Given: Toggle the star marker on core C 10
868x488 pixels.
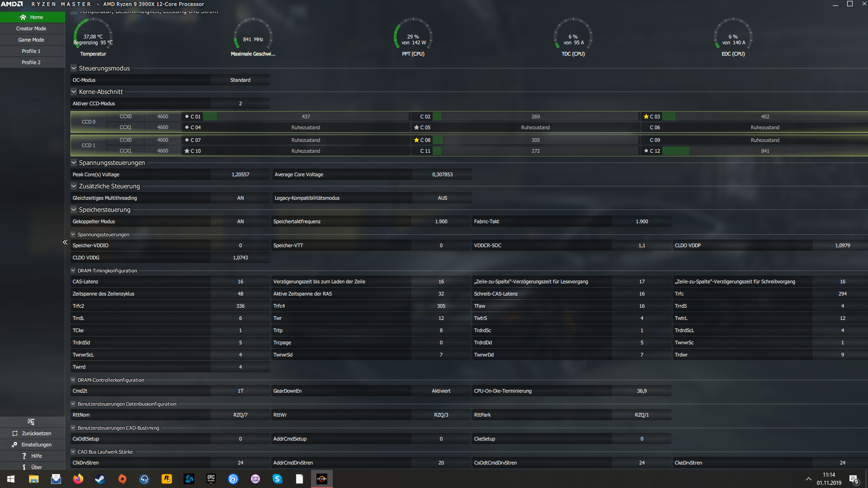Looking at the screenshot, I should [187, 151].
